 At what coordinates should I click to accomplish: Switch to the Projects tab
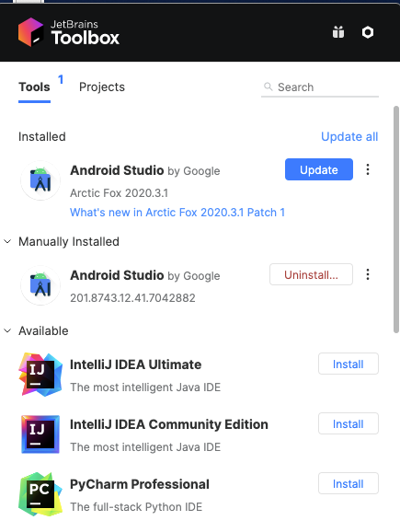click(x=102, y=87)
